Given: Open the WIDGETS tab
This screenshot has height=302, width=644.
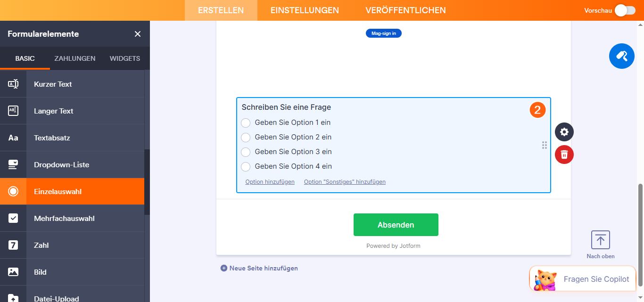Looking at the screenshot, I should click(x=124, y=58).
